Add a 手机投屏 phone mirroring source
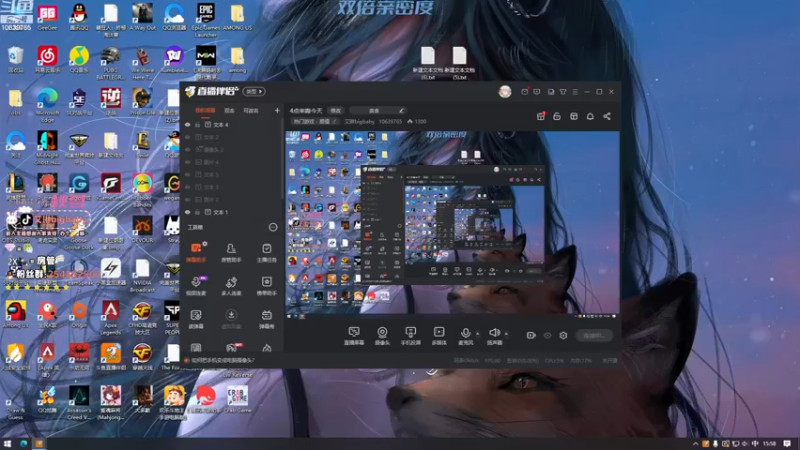Viewport: 800px width, 450px height. pos(410,336)
